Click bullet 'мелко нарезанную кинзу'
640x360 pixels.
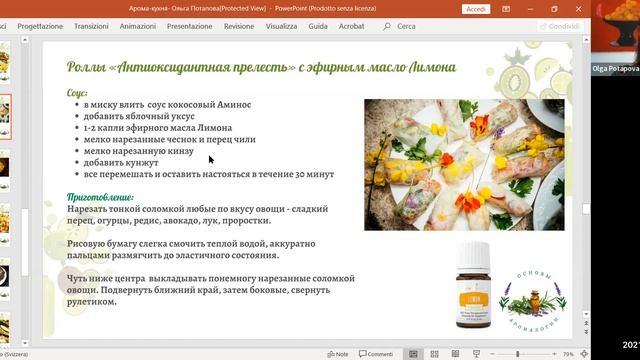click(139, 151)
